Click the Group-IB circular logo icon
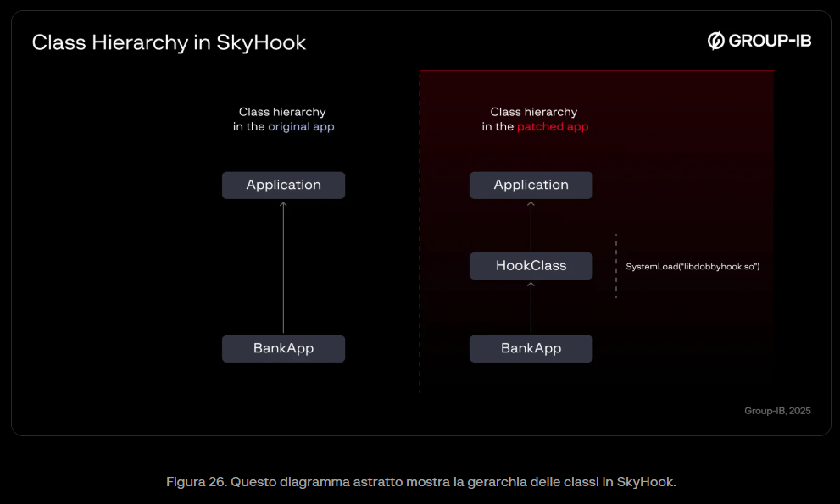The image size is (840, 504). (715, 41)
